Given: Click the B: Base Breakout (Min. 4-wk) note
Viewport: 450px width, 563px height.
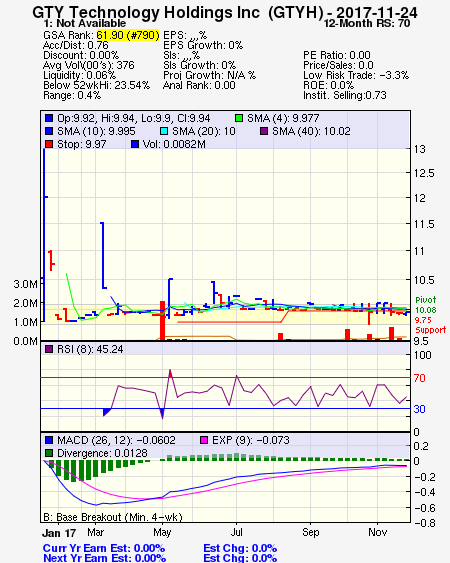Looking at the screenshot, I should tap(113, 517).
